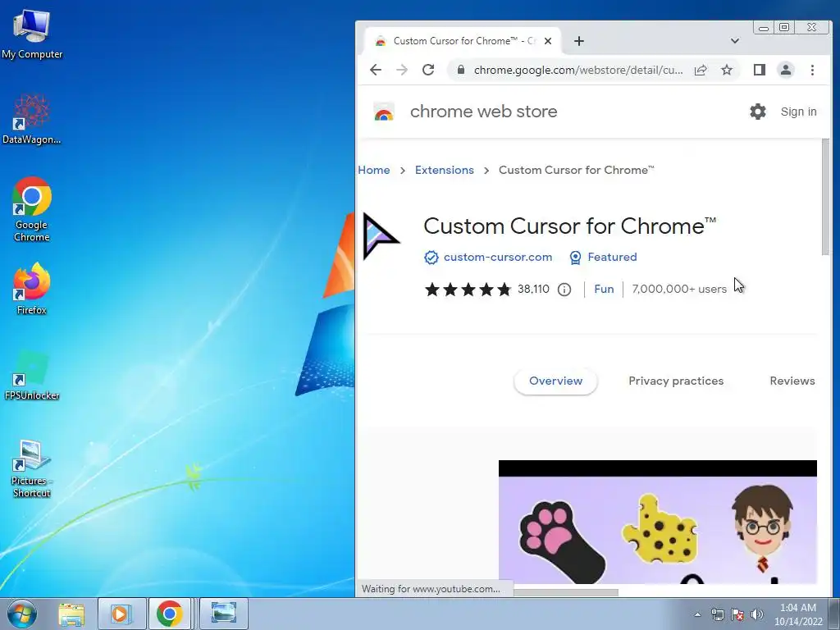Switch to the Reviews tab

coord(792,381)
